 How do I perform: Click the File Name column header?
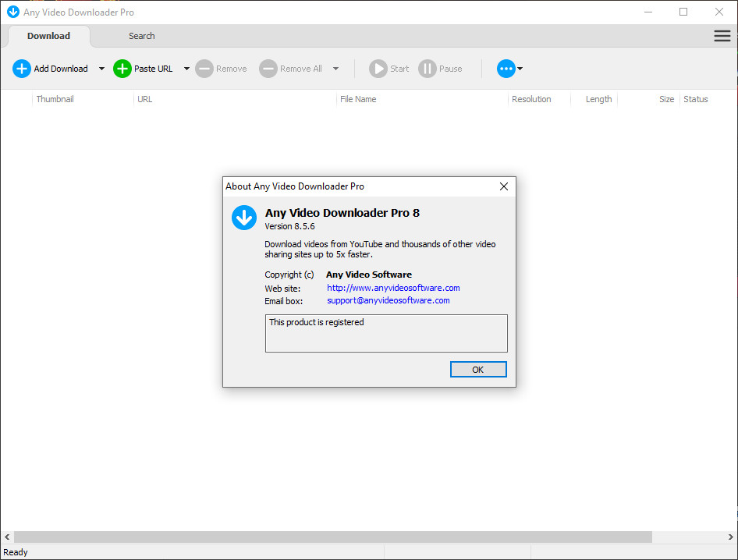coord(358,99)
